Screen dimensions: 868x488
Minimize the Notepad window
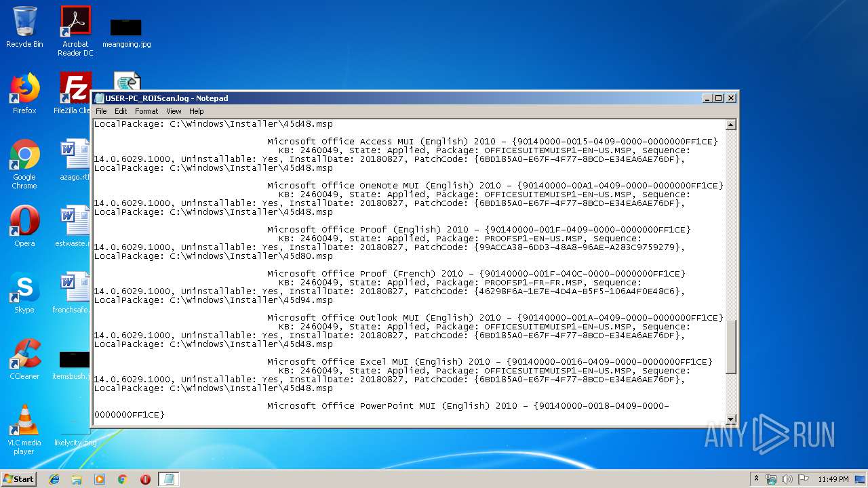coord(708,98)
